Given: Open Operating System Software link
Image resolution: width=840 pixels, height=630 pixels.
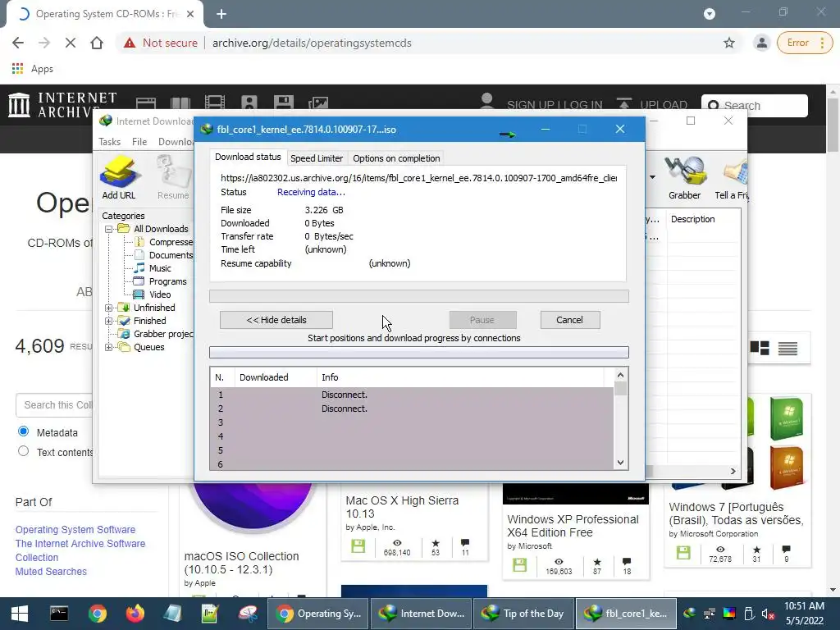Looking at the screenshot, I should coord(75,529).
